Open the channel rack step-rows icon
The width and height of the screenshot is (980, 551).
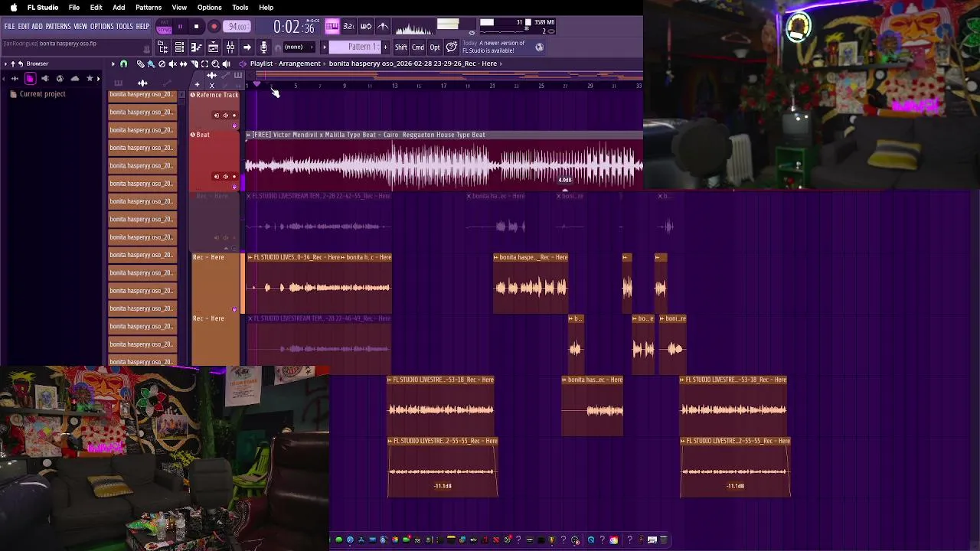tap(180, 47)
